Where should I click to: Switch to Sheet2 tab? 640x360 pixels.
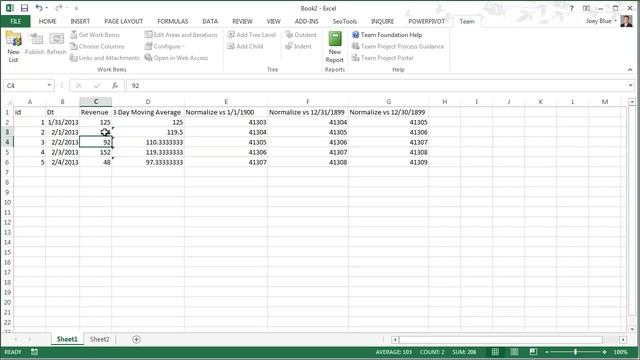pos(100,339)
